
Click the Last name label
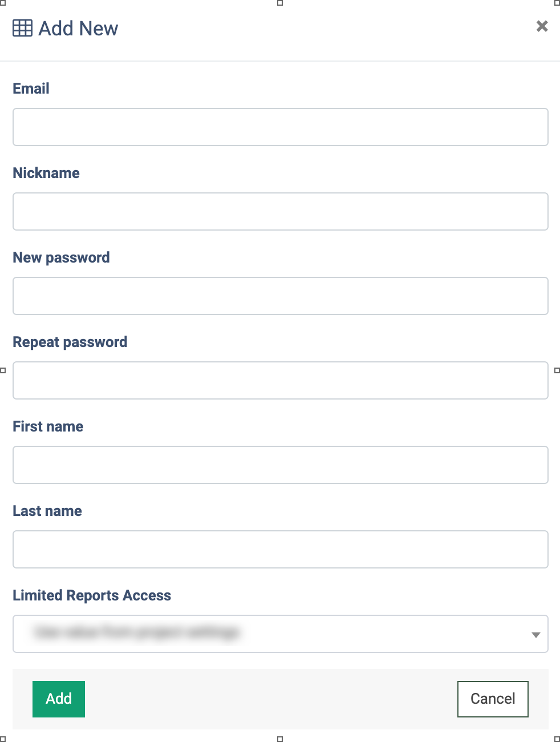pyautogui.click(x=47, y=511)
